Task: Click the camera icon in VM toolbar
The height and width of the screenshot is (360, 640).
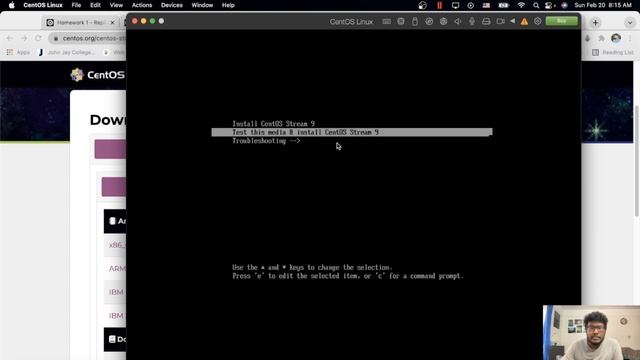Action: pyautogui.click(x=500, y=21)
